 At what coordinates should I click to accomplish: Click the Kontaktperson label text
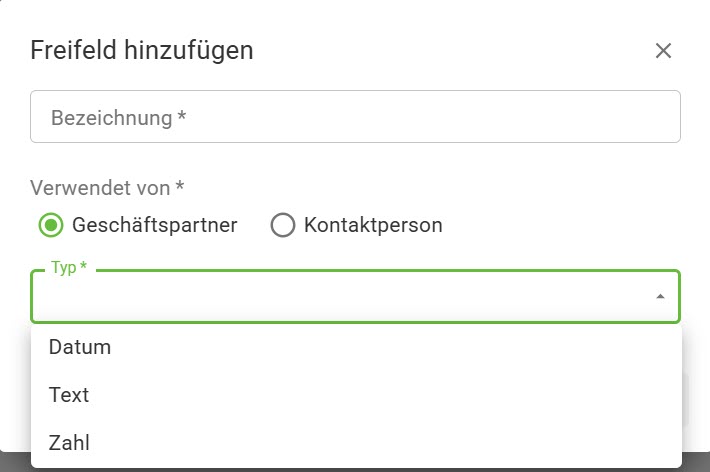click(373, 225)
